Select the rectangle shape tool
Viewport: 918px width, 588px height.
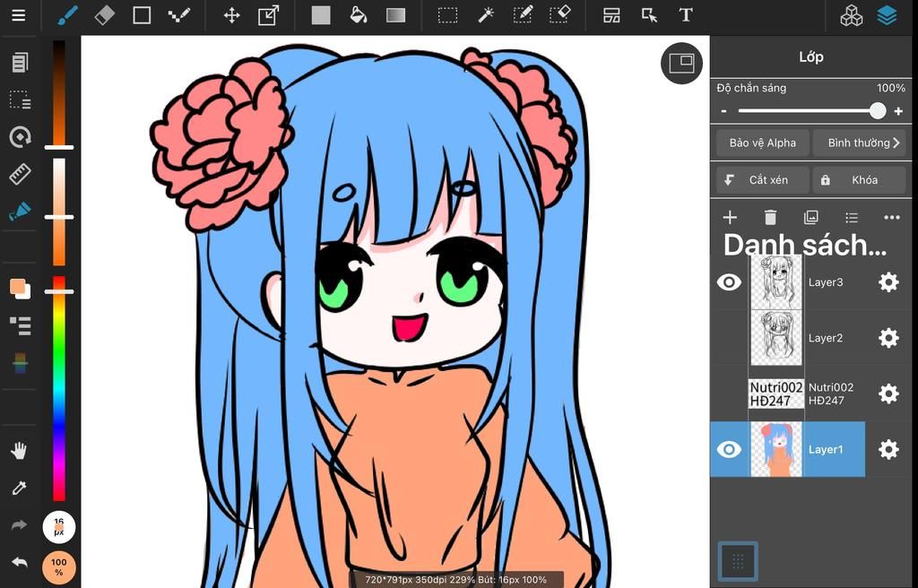142,15
